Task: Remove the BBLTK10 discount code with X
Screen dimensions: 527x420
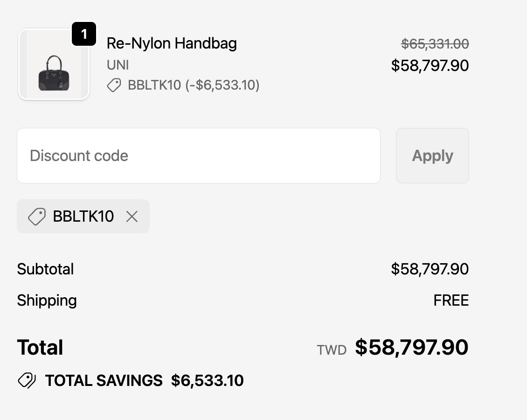Action: tap(132, 217)
